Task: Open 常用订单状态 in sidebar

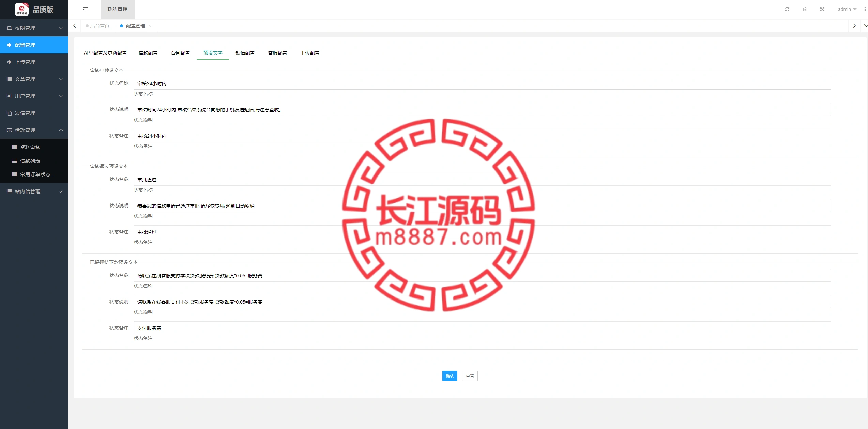Action: 34,174
